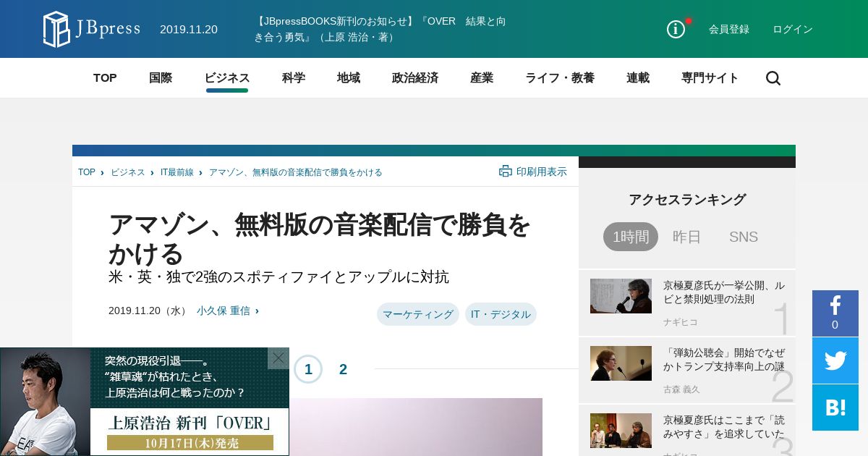The height and width of the screenshot is (456, 868).
Task: Select the マーケティング tag
Action: coord(418,314)
